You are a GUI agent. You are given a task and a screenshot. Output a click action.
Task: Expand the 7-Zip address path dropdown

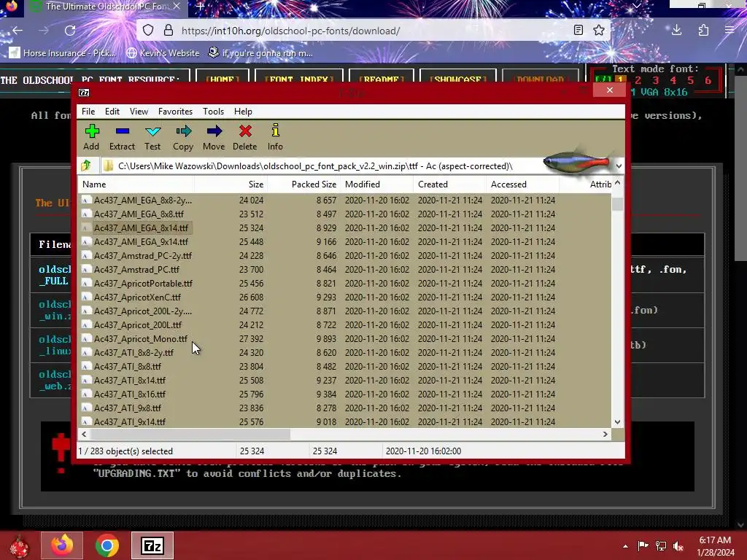point(619,166)
